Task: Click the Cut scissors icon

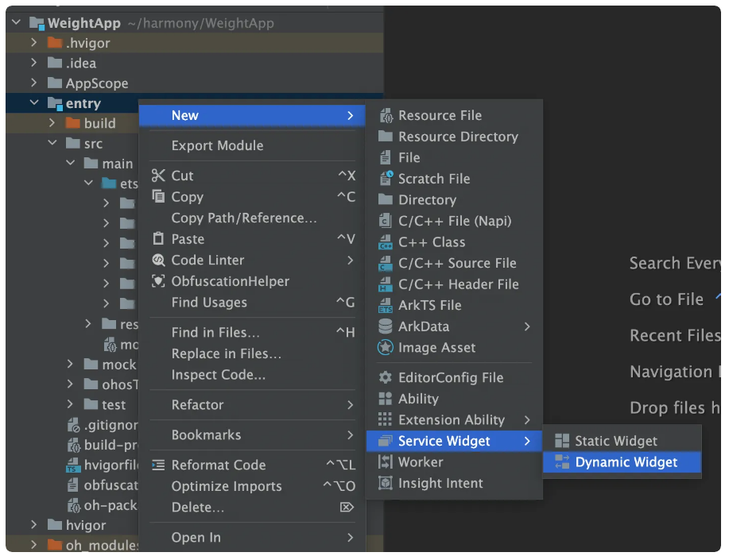Action: (x=158, y=176)
